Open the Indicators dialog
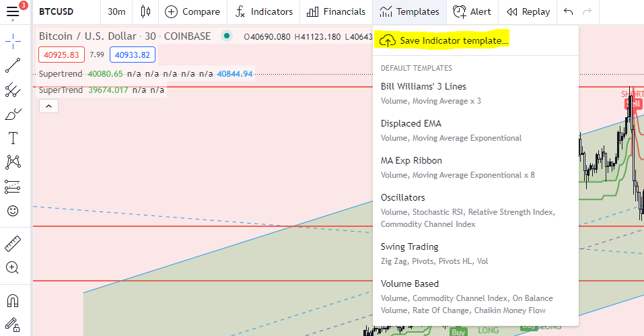This screenshot has width=644, height=336. pos(264,12)
